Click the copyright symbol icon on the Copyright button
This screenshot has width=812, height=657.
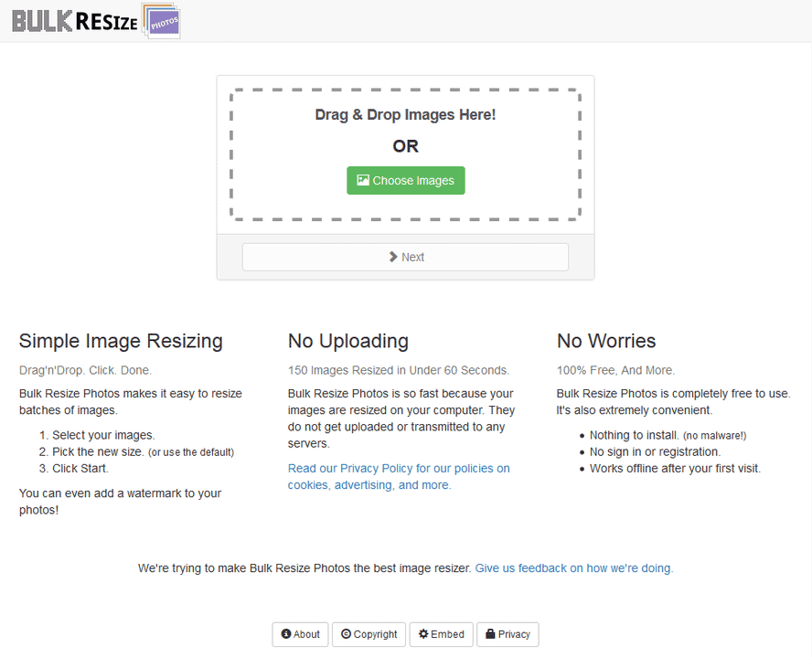tap(345, 634)
